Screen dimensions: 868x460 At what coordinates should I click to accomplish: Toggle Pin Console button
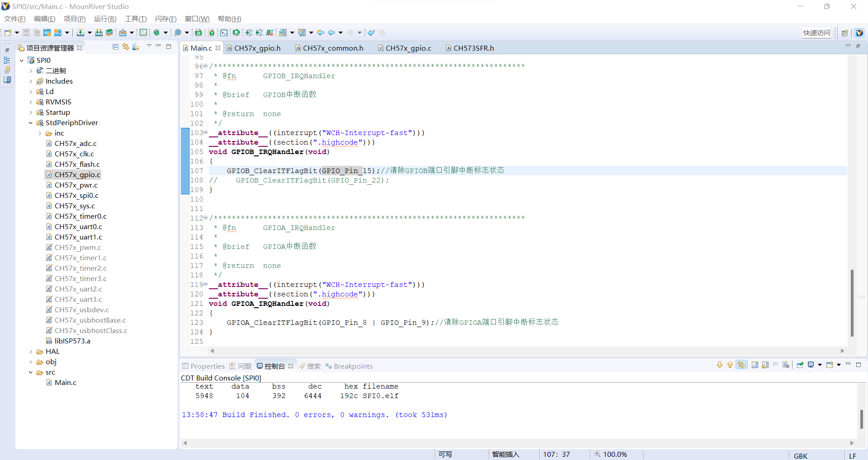pyautogui.click(x=800, y=365)
